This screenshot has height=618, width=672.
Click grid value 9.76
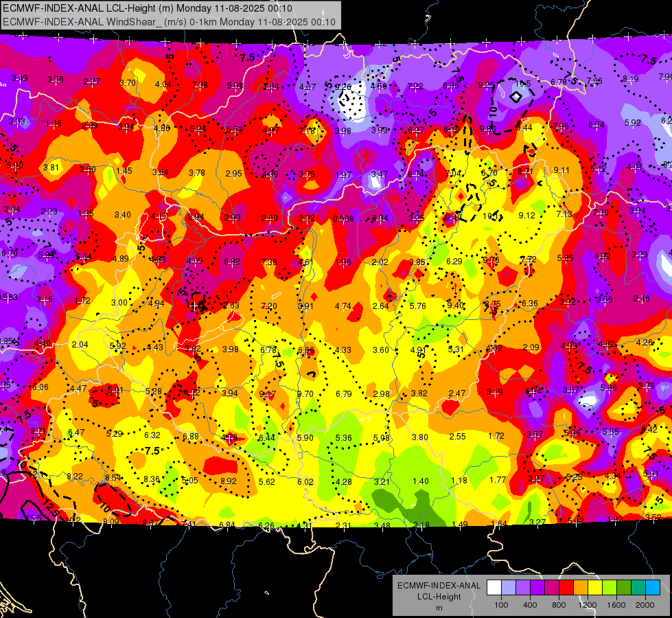491,260
